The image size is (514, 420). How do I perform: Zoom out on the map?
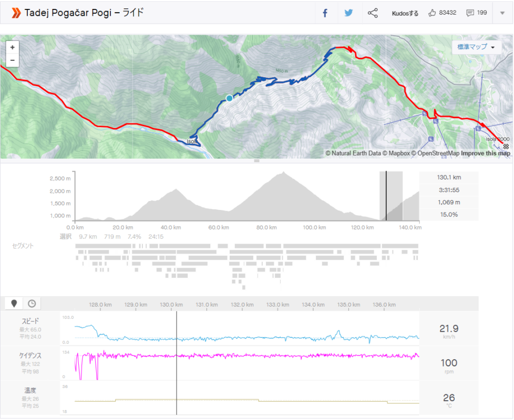click(x=12, y=60)
